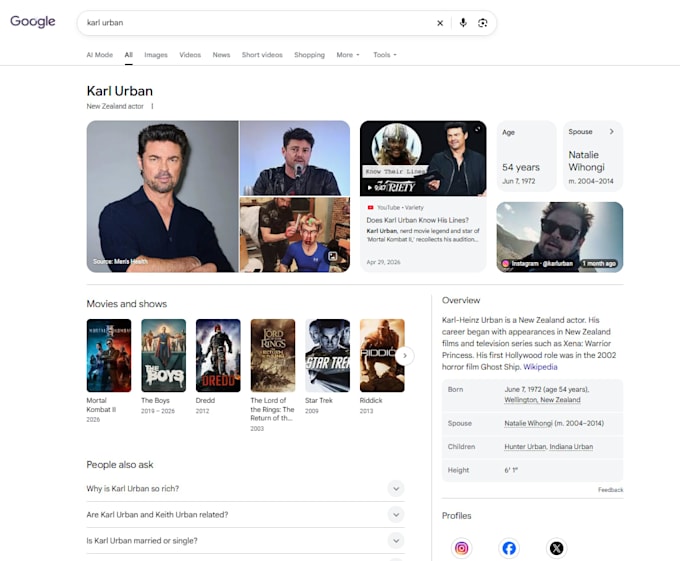
Task: Switch to the Images tab
Action: (x=156, y=55)
